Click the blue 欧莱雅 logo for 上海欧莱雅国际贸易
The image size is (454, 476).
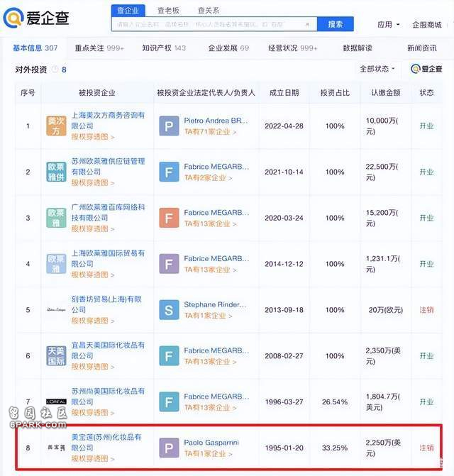(x=56, y=264)
